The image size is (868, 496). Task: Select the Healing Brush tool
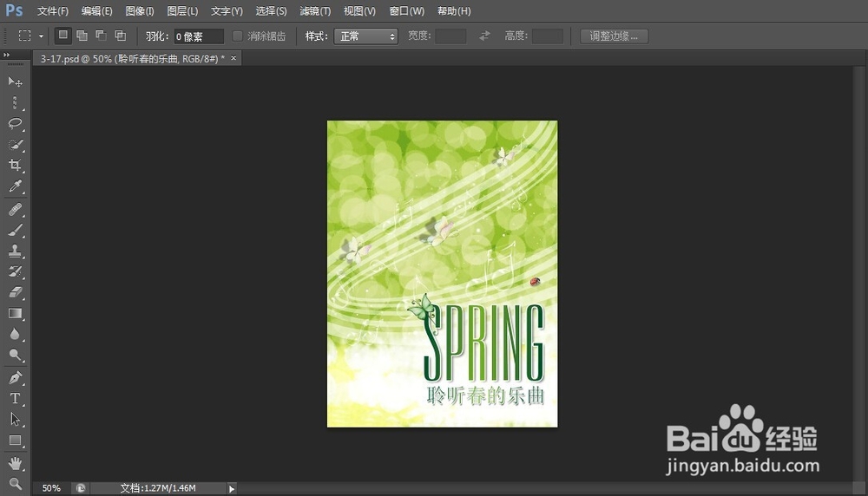click(15, 210)
